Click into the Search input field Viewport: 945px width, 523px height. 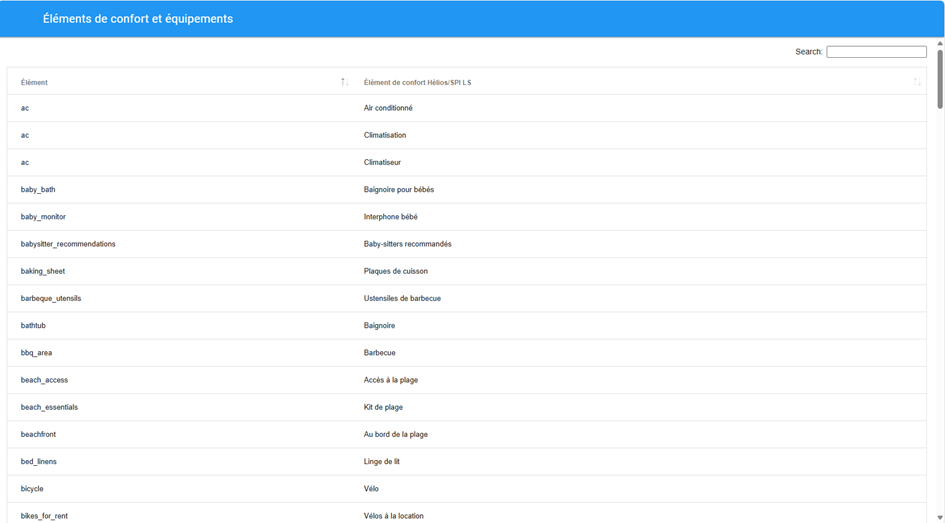point(876,52)
